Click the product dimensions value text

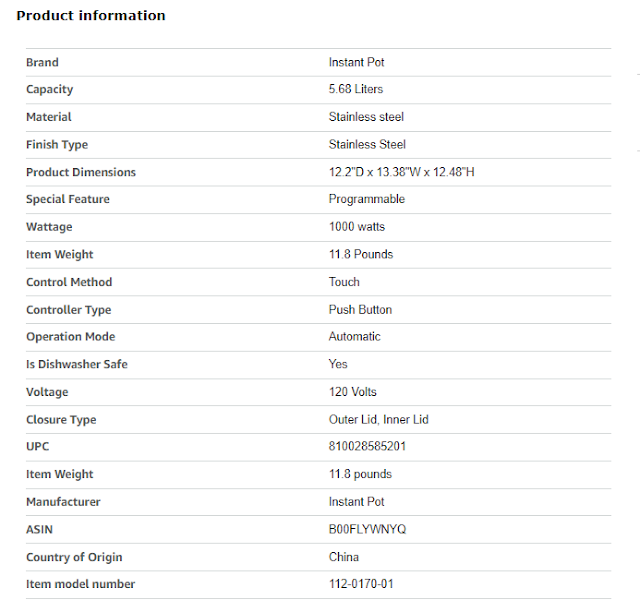402,172
